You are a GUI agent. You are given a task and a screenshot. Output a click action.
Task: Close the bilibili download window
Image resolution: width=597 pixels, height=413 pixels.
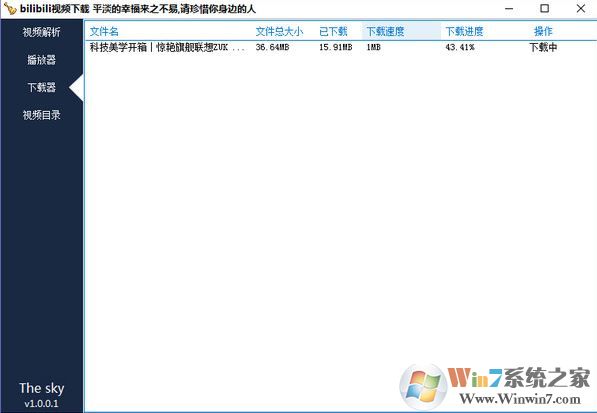click(x=581, y=8)
